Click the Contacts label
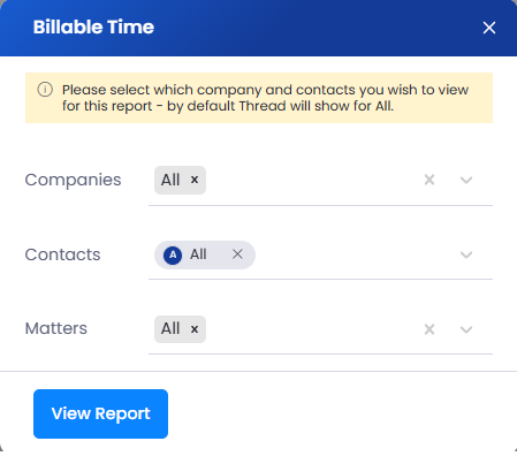 point(63,255)
